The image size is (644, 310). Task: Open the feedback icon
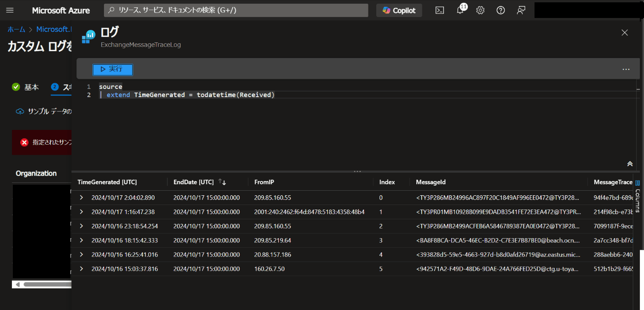point(521,10)
